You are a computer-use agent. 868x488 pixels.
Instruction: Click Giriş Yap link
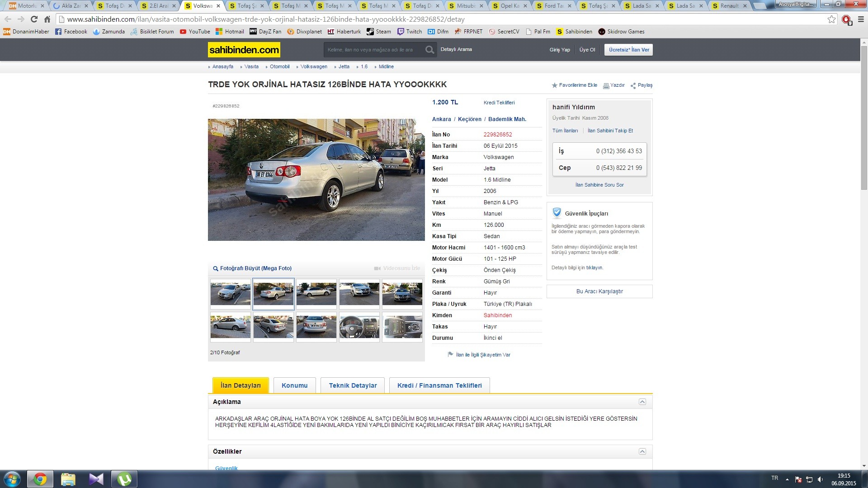point(560,50)
